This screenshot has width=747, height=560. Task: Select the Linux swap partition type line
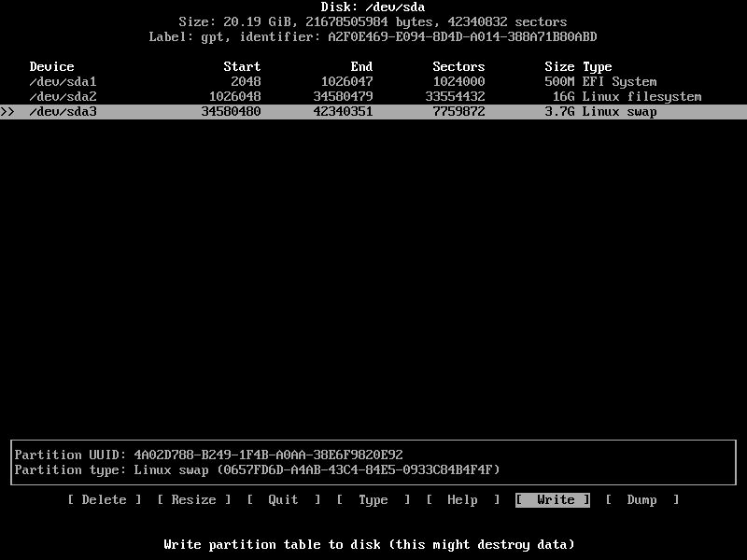(257, 469)
